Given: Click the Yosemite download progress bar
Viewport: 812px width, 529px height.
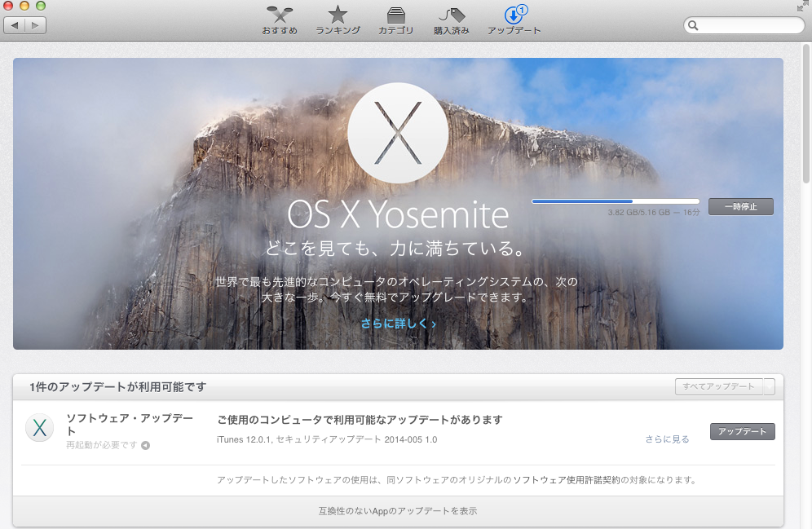Looking at the screenshot, I should (616, 201).
